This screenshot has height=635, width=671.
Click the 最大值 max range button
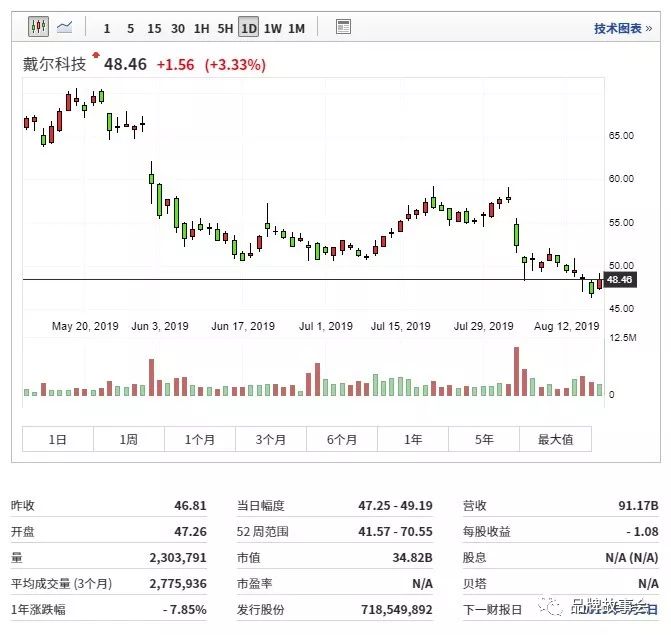pos(555,439)
